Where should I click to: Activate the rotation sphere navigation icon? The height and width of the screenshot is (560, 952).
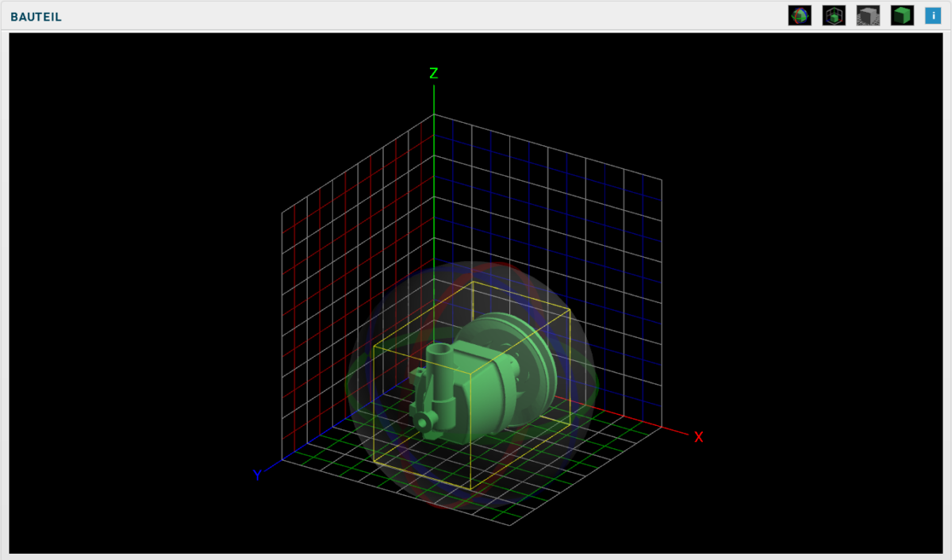799,15
